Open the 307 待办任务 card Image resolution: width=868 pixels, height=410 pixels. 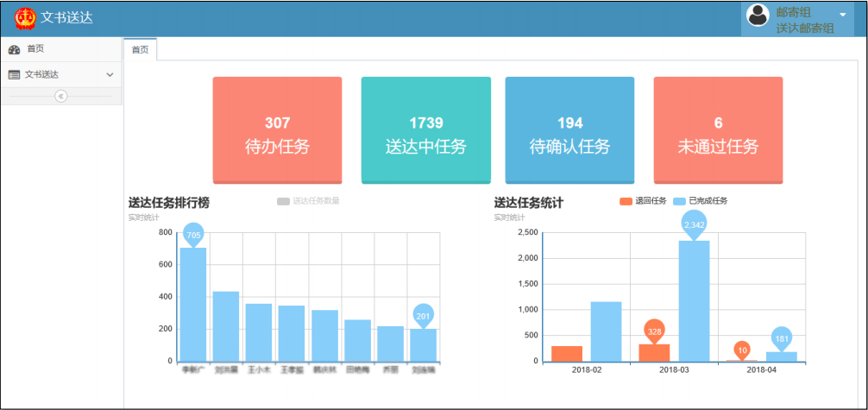click(x=277, y=130)
